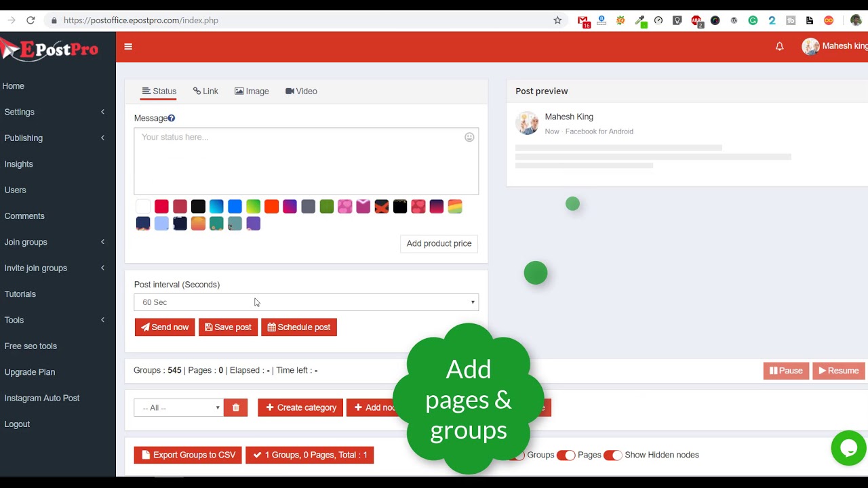Select the pink hearts background swatch
The image size is (868, 488).
point(345,207)
